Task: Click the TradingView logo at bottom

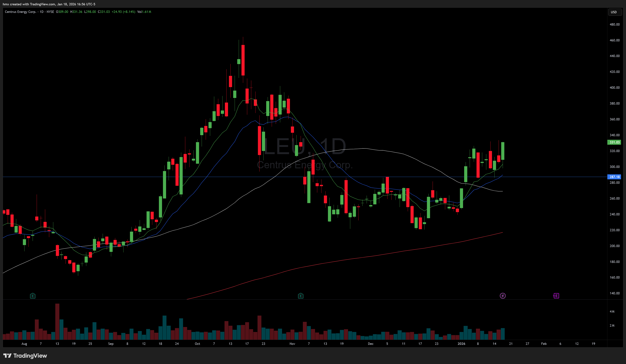Action: click(25, 356)
